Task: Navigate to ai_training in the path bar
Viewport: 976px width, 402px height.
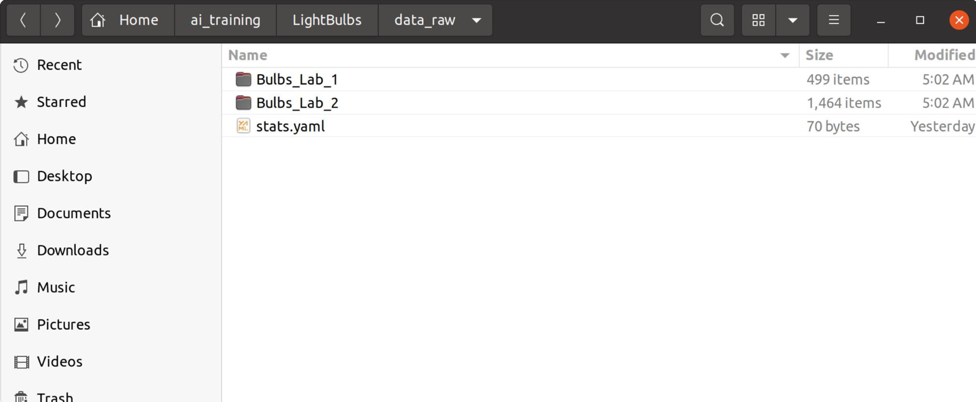Action: point(225,20)
